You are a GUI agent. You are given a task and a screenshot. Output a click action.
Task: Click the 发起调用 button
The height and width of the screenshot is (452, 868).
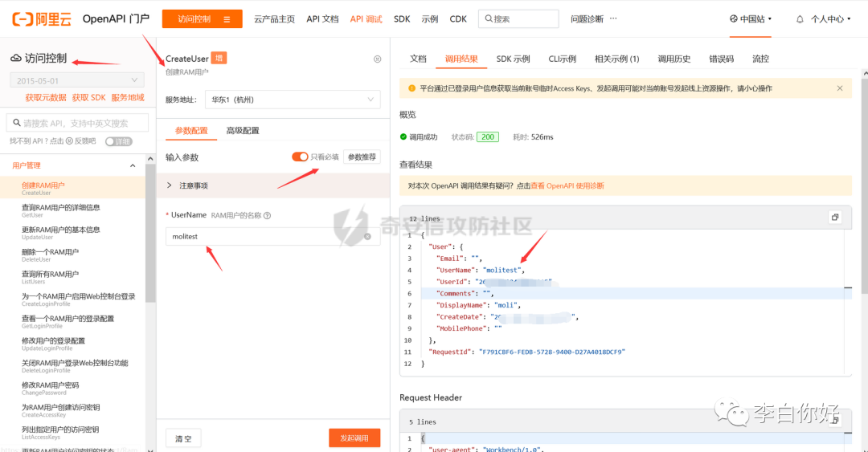(354, 438)
